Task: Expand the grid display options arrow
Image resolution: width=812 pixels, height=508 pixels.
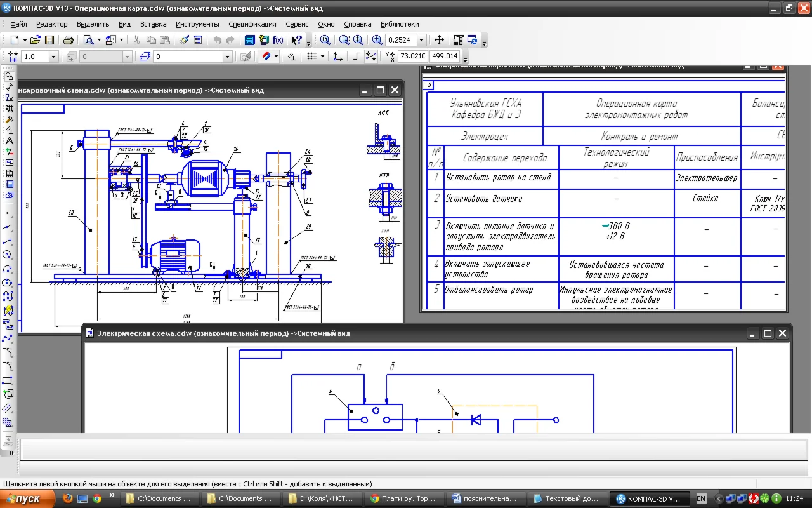Action: click(322, 57)
